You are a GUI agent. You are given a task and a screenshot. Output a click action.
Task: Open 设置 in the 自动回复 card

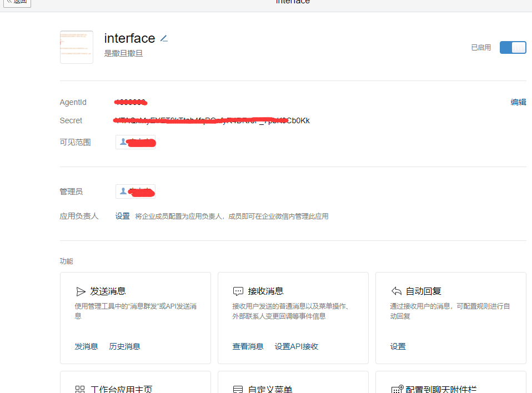tap(398, 346)
